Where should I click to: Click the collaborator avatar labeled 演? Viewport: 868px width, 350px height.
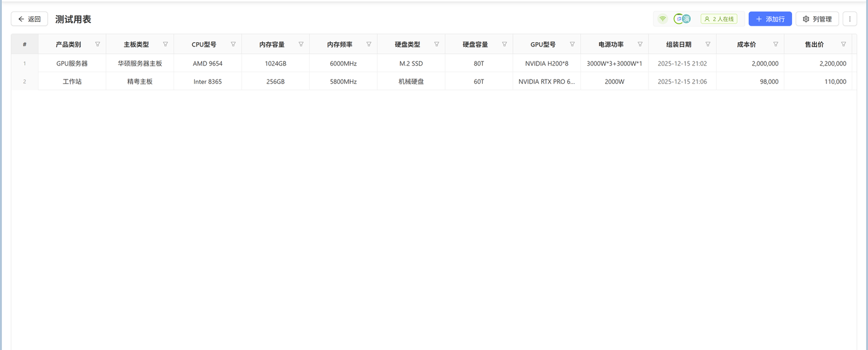[x=685, y=19]
